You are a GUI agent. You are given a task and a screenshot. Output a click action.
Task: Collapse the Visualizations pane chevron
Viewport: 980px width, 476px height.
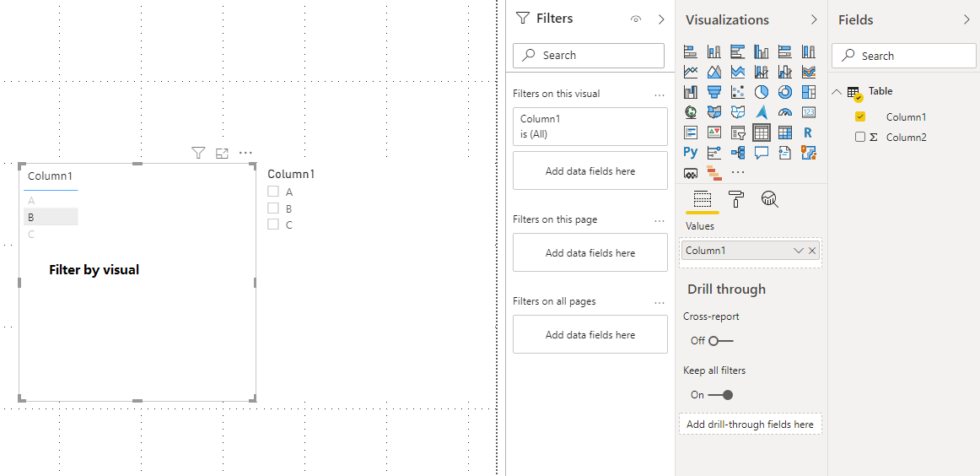pos(814,19)
